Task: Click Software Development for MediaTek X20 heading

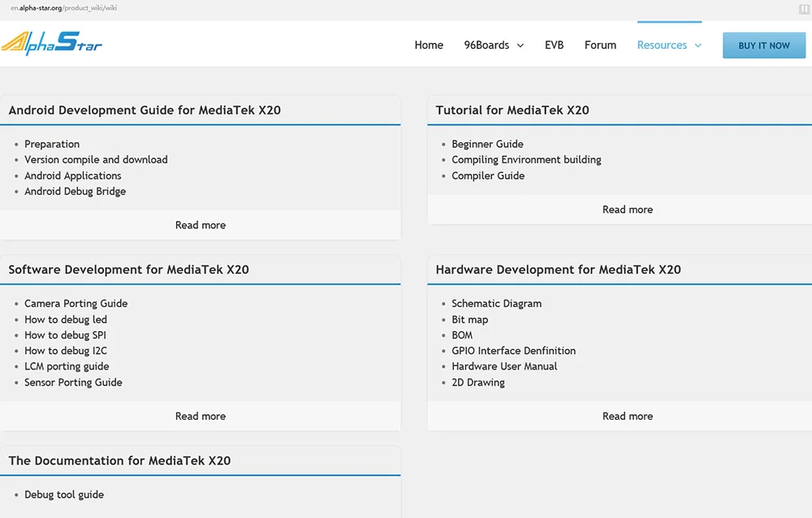Action: tap(128, 270)
